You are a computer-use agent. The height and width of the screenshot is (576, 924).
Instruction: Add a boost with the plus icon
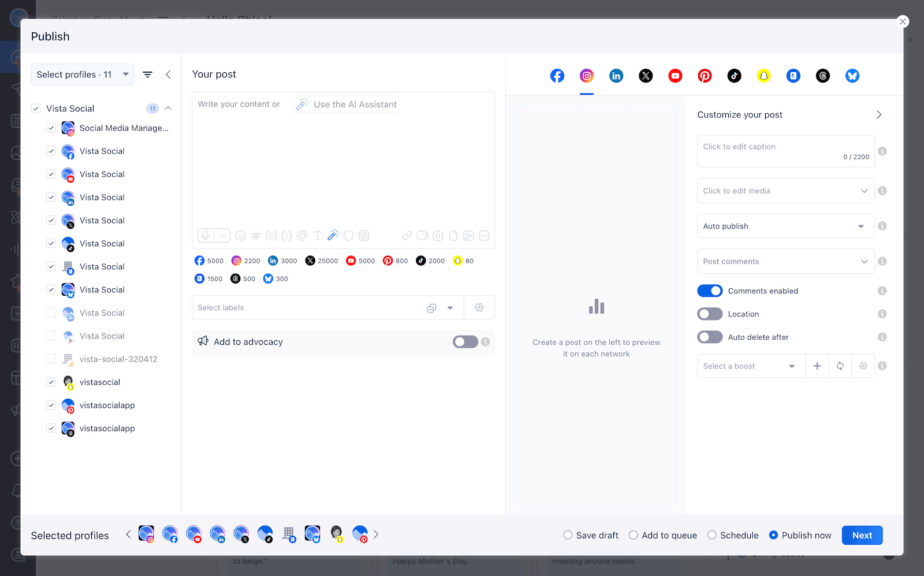(x=817, y=366)
